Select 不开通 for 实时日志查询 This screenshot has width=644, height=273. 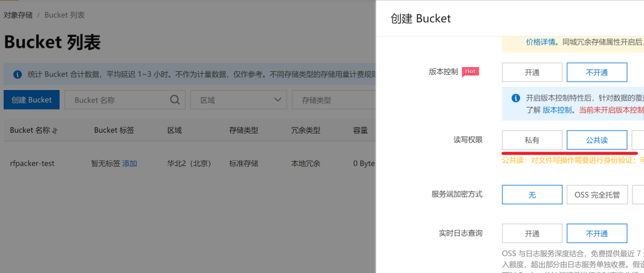coord(596,233)
